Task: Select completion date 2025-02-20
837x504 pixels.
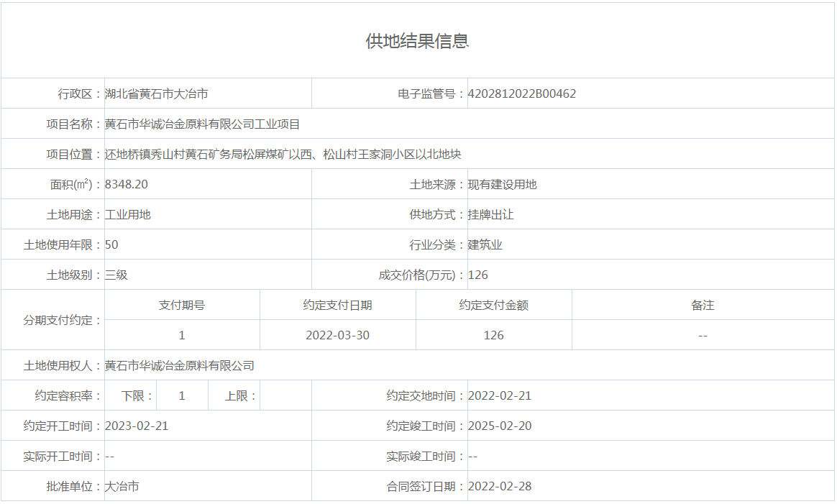Action: (x=500, y=426)
